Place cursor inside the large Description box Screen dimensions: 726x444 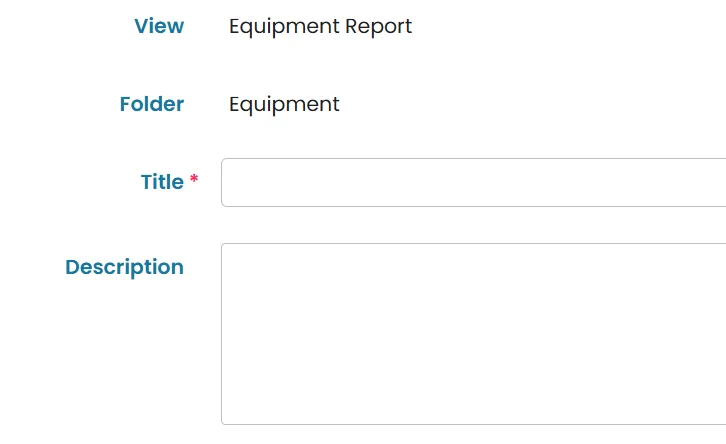point(473,334)
